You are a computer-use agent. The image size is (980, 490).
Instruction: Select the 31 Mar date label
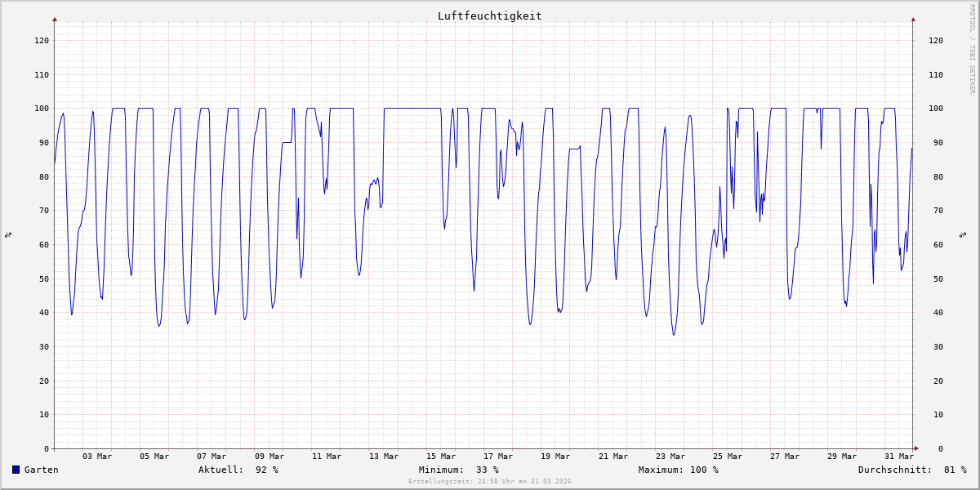(899, 457)
